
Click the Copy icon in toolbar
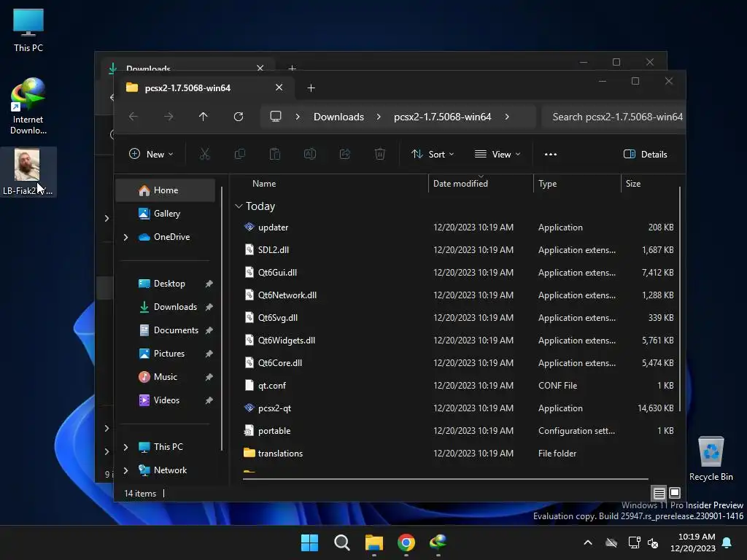tap(239, 154)
